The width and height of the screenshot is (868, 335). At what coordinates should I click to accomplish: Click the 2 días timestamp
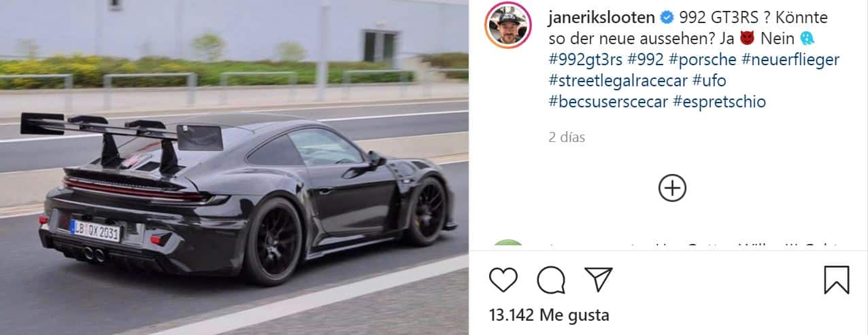[567, 137]
